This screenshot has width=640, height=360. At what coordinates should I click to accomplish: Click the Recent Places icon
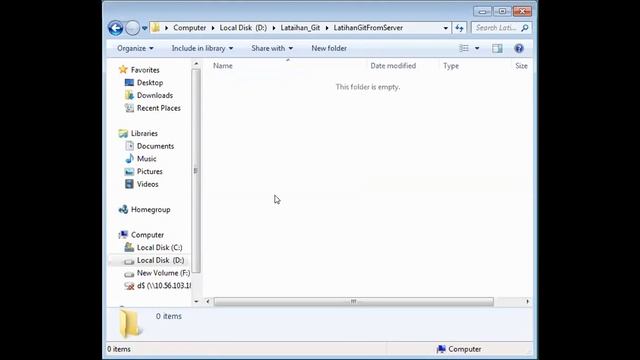(x=129, y=108)
